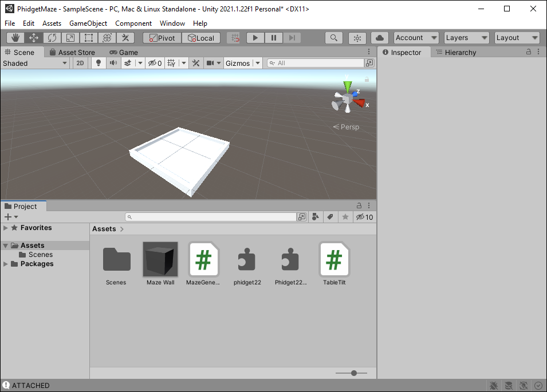Select the combined Transform tool
Viewport: 547px width, 392px height.
(x=107, y=38)
